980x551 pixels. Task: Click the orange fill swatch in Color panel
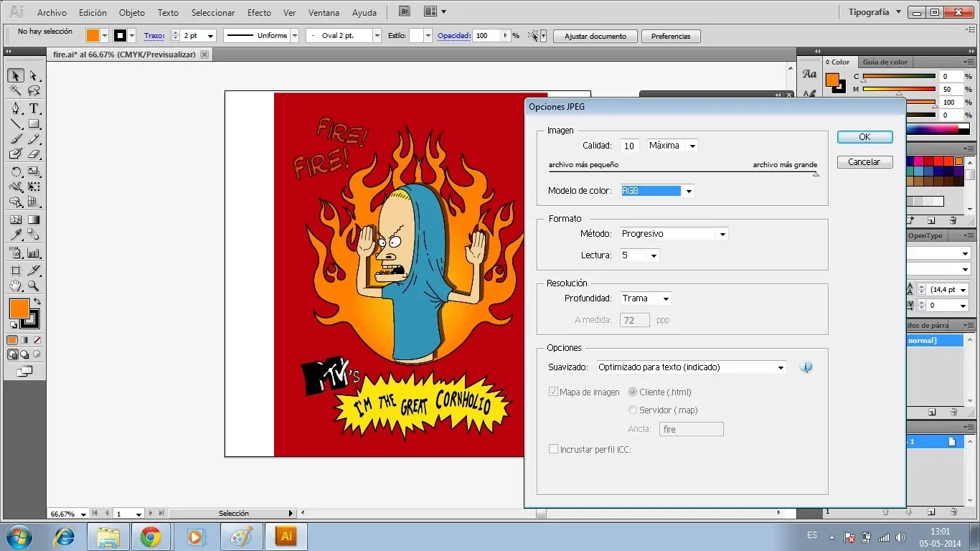pyautogui.click(x=831, y=80)
